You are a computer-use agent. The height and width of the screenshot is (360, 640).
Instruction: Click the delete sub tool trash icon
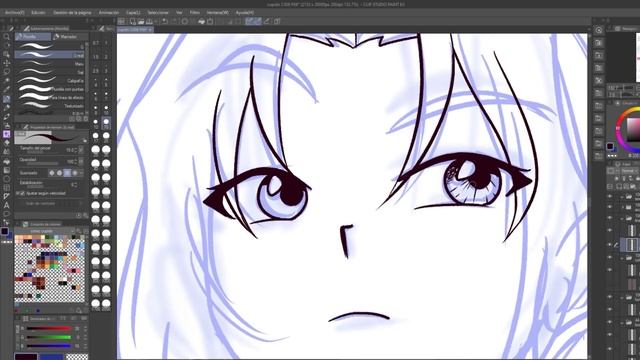85,119
